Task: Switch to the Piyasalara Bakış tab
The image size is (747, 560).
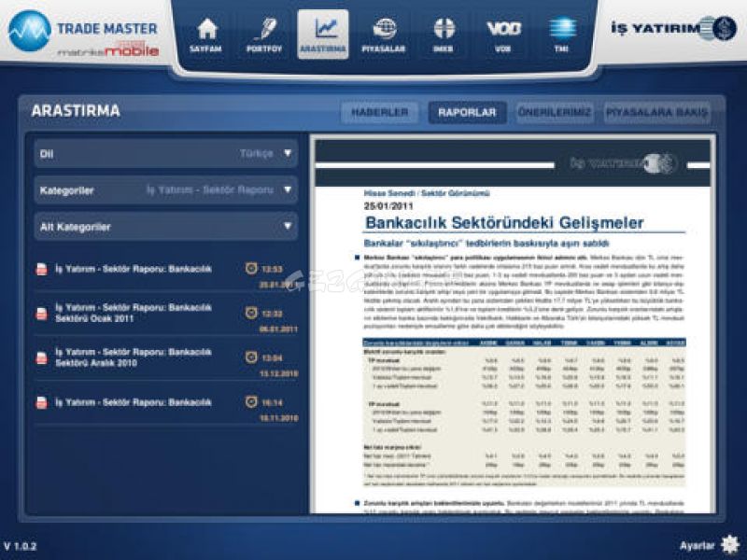Action: (x=657, y=113)
